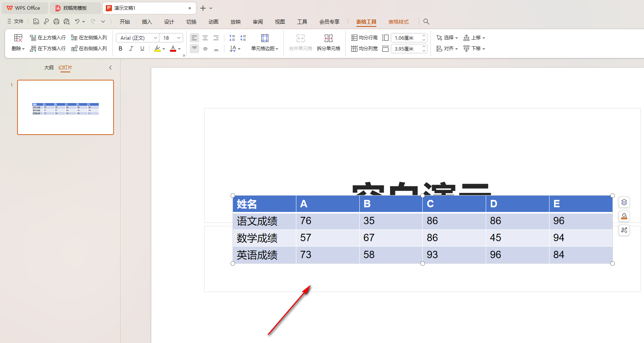Set horizontal align right

[216, 38]
